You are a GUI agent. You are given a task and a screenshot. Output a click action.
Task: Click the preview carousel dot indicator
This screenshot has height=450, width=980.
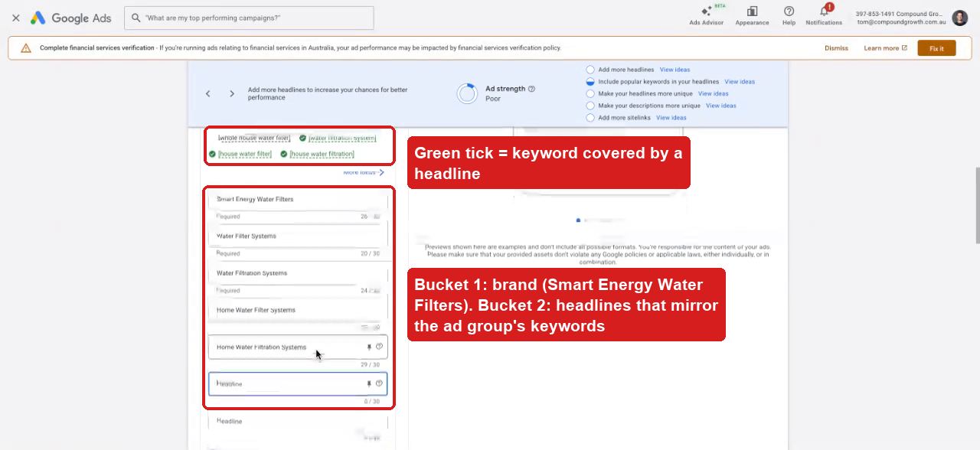coord(578,220)
